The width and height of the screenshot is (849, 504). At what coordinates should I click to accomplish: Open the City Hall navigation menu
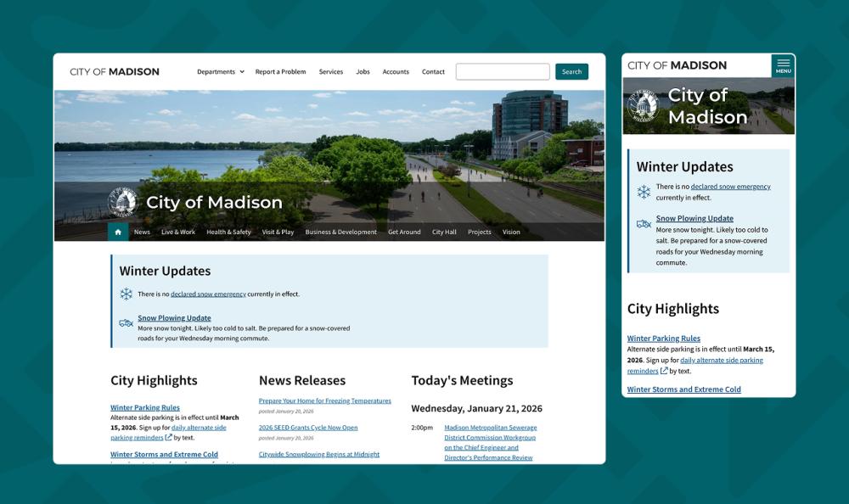point(444,231)
